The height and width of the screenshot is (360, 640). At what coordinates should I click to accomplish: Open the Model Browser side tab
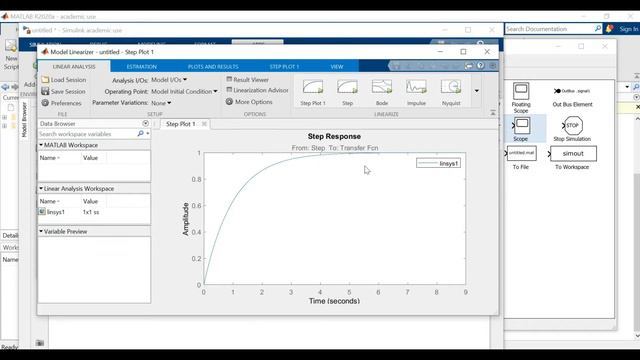(24, 120)
